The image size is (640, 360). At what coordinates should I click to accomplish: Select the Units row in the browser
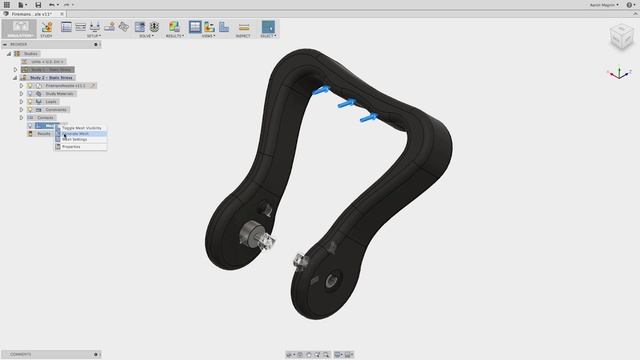(43, 62)
